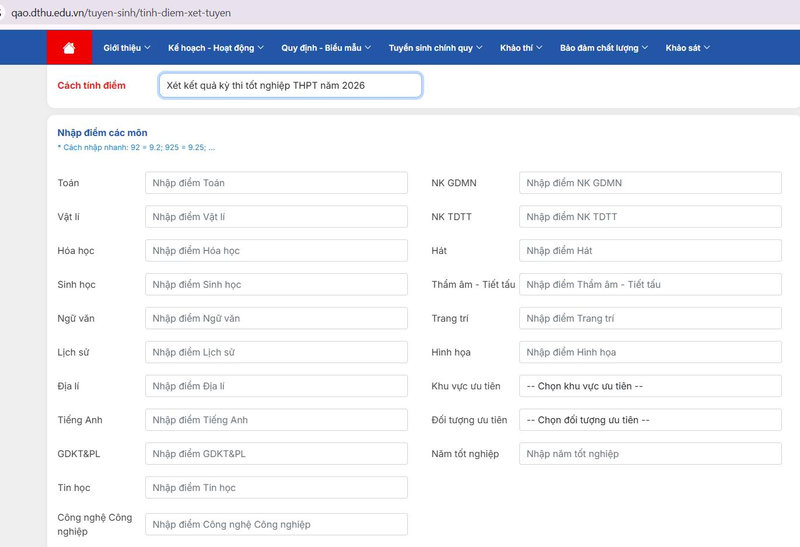This screenshot has width=800, height=547.
Task: Click the Khảo sát chevron menu
Action: point(687,47)
